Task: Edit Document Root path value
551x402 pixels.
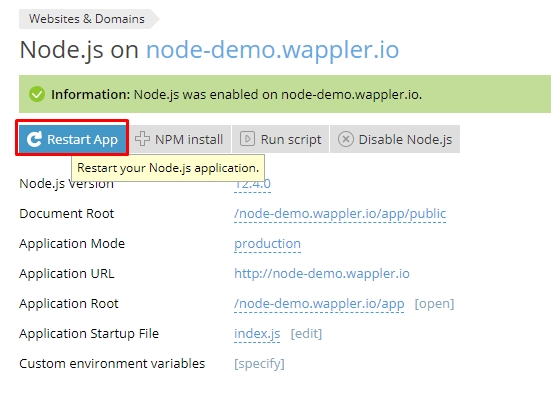Action: [x=340, y=214]
